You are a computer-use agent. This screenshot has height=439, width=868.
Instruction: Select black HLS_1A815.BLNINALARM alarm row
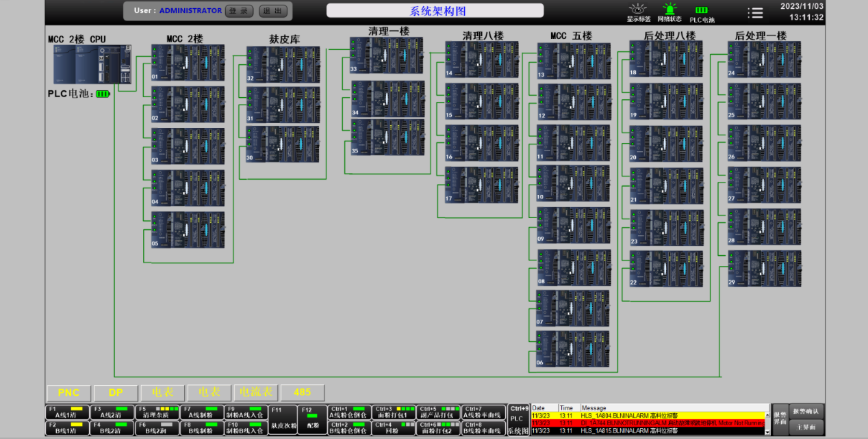tap(647, 431)
